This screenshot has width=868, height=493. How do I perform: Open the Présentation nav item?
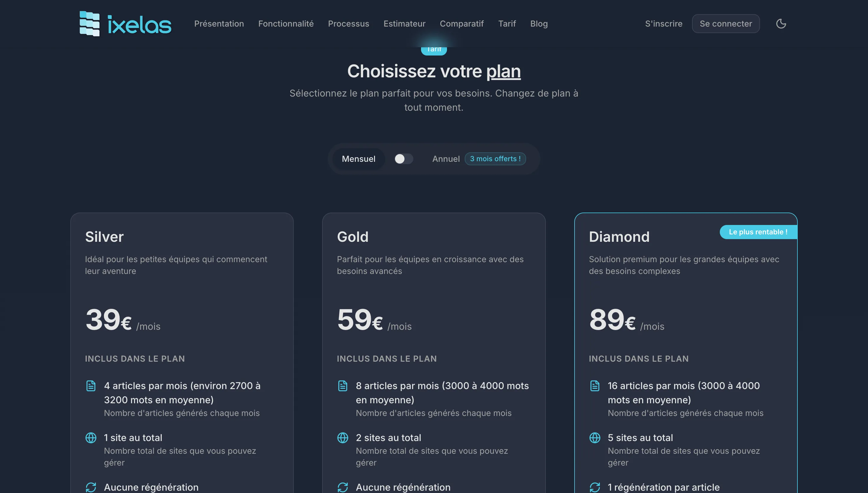tap(219, 24)
